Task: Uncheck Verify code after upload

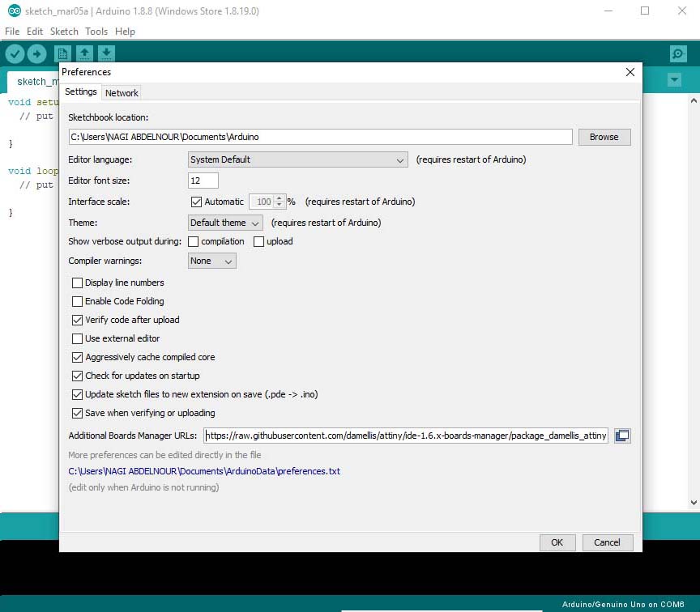Action: 77,320
